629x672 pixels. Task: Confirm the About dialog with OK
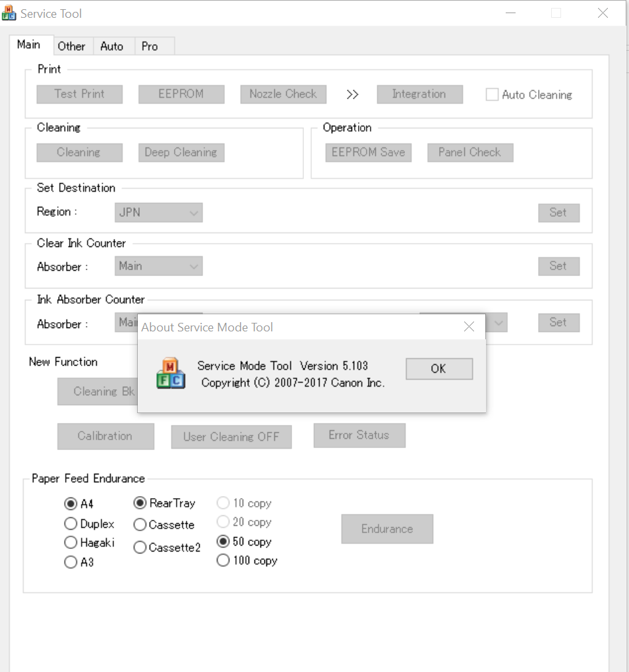(439, 368)
